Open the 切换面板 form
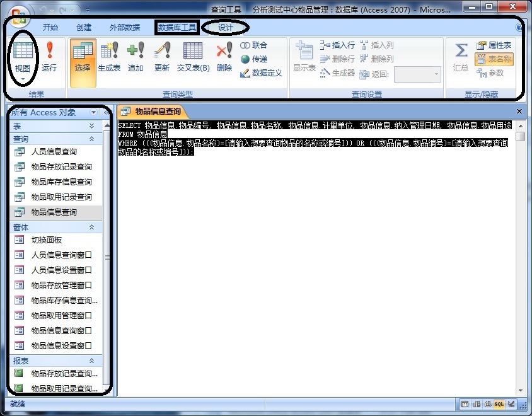This screenshot has width=532, height=416. (56, 240)
